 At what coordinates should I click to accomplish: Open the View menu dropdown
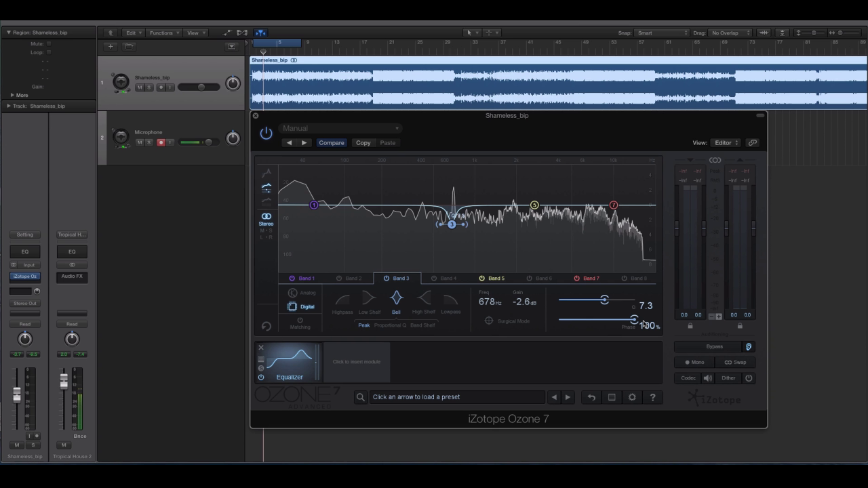195,33
